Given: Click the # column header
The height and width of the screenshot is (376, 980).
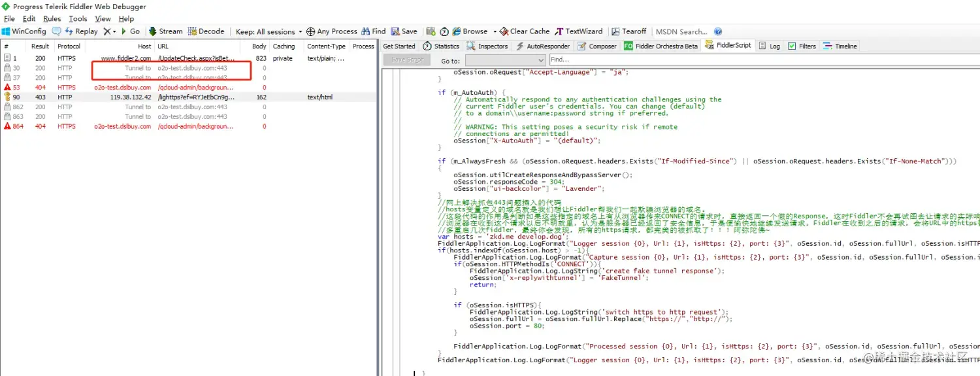Looking at the screenshot, I should [x=14, y=46].
